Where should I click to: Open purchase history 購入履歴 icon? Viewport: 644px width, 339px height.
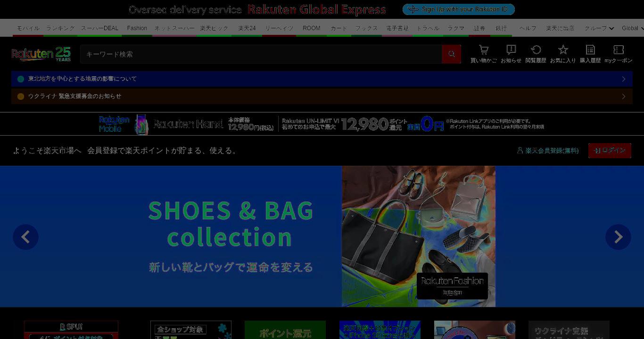[x=590, y=54]
